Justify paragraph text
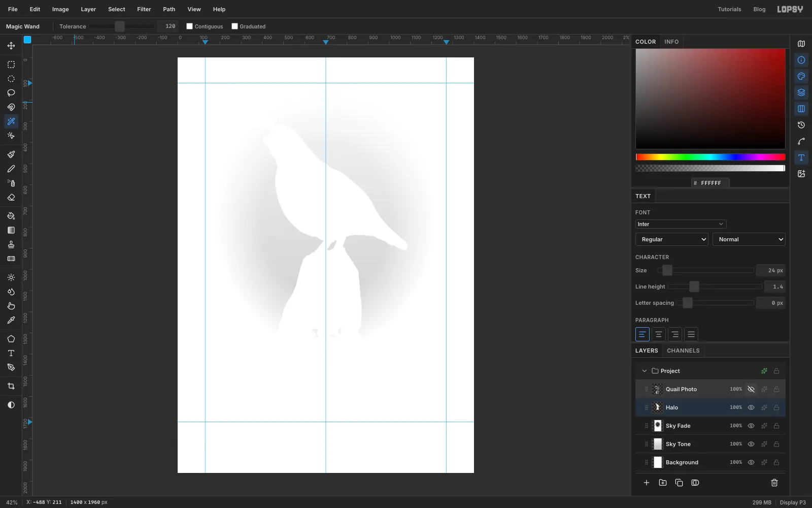 coord(691,334)
